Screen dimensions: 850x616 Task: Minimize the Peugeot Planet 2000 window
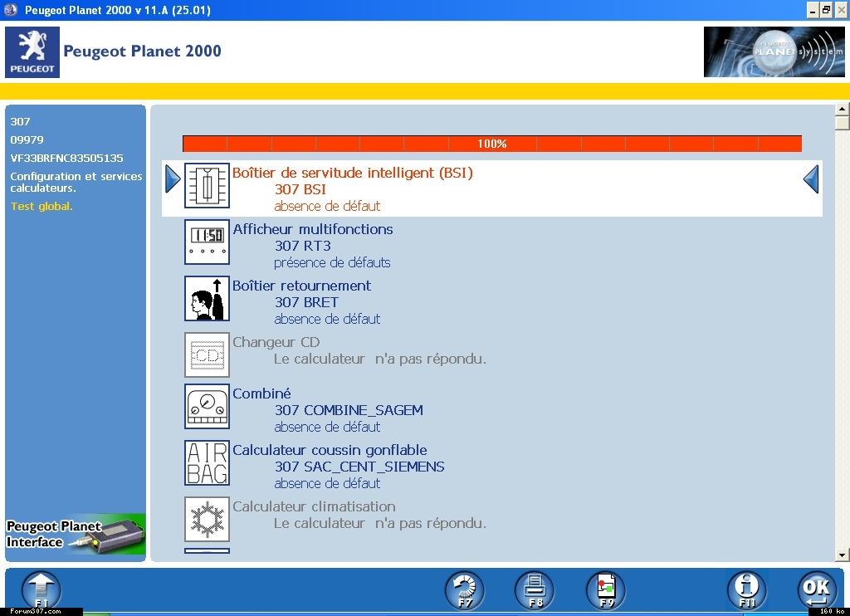point(812,10)
